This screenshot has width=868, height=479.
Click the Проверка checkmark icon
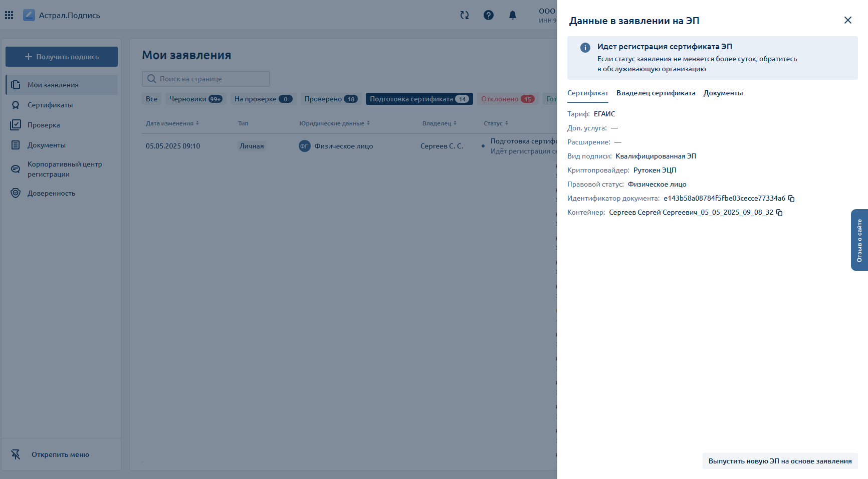[16, 125]
